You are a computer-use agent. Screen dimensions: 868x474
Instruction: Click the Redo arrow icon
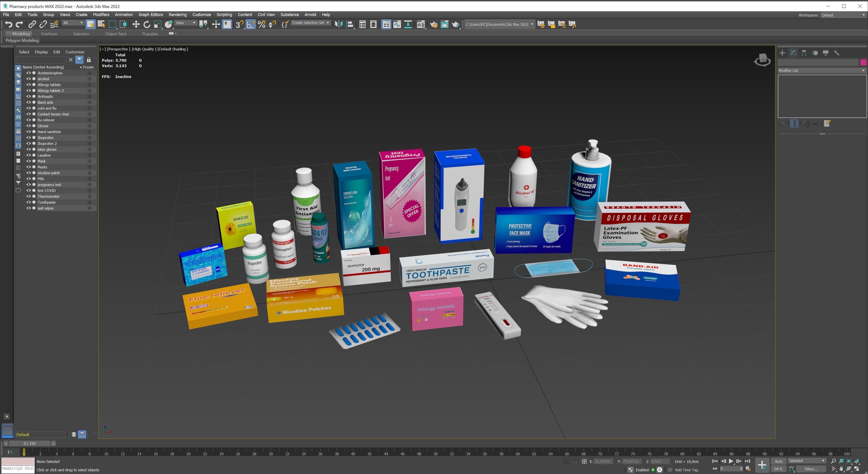[19, 24]
